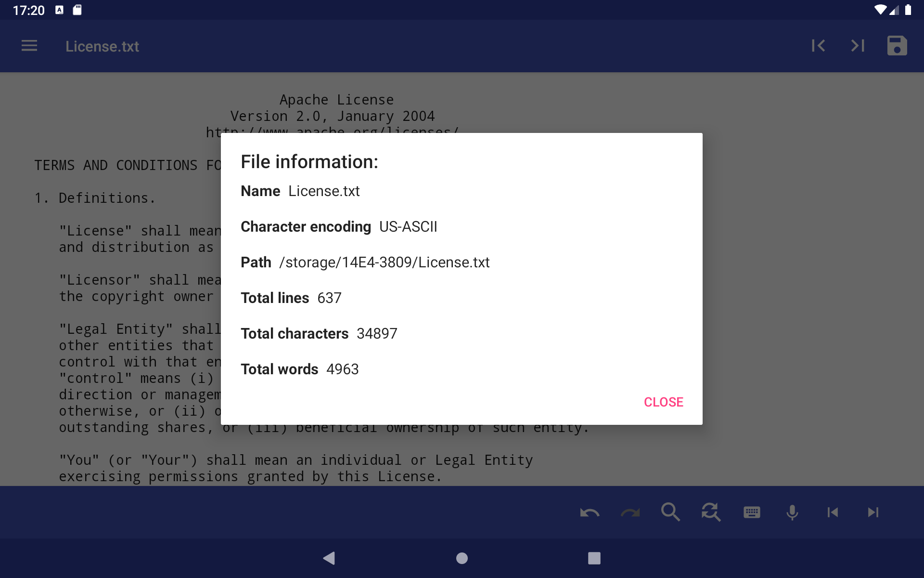
Task: Click the SD card status bar icon
Action: click(77, 10)
